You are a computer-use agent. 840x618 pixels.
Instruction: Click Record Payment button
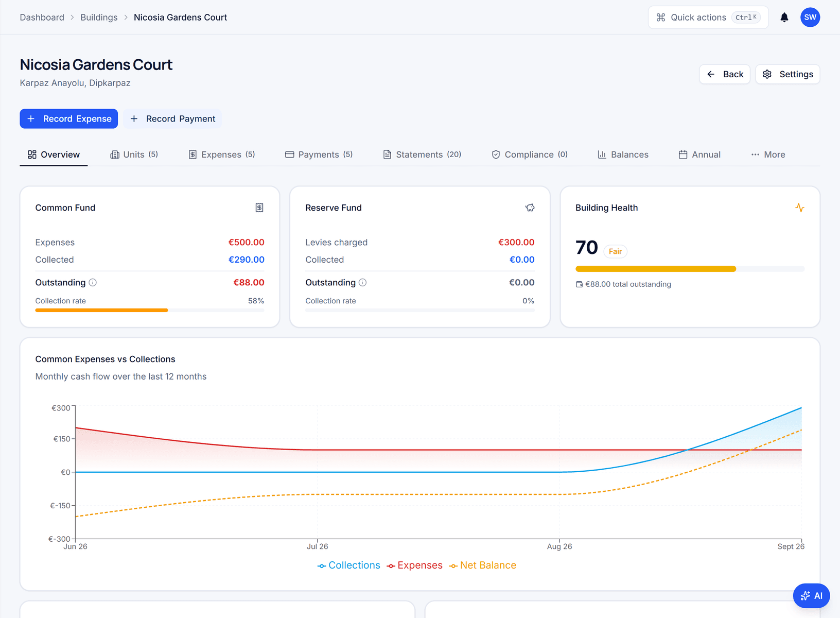(x=172, y=118)
